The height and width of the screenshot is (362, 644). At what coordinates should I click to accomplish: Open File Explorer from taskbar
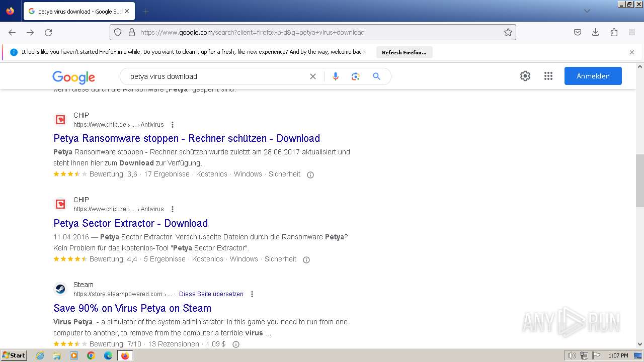[x=57, y=355]
